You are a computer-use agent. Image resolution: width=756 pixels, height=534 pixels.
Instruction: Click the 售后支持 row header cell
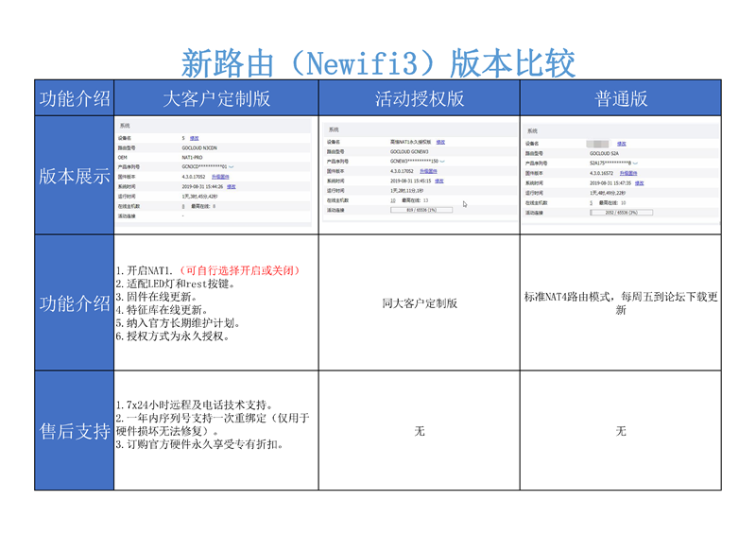[x=74, y=431]
